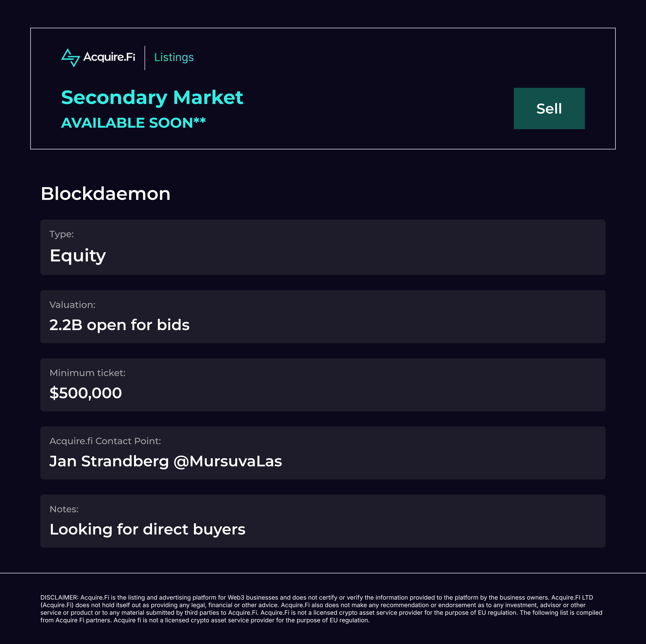This screenshot has width=646, height=644.
Task: Click the Looking for direct buyers note
Action: (x=148, y=529)
